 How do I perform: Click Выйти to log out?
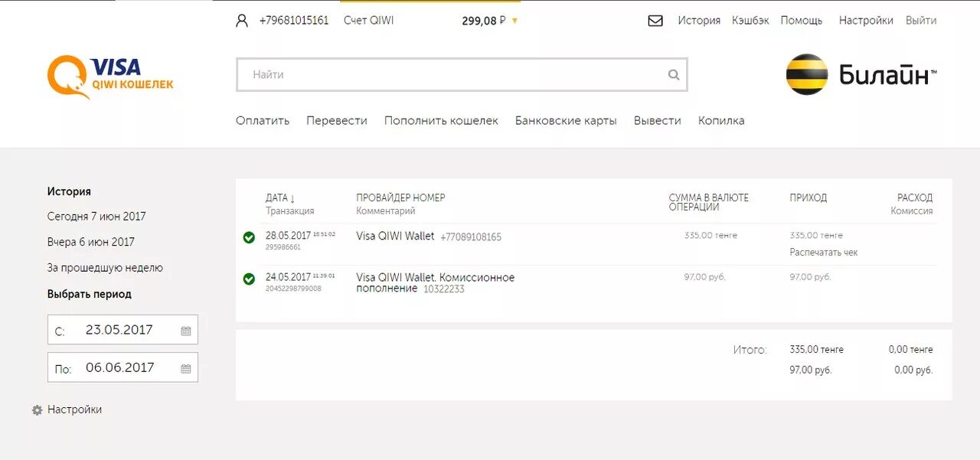pyautogui.click(x=921, y=21)
